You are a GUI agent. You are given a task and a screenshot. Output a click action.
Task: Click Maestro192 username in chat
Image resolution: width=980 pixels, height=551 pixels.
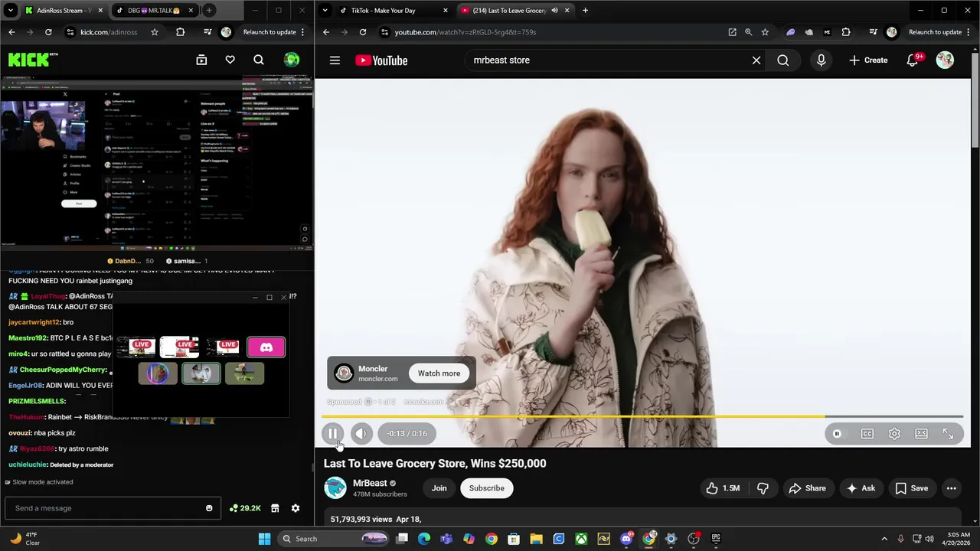(28, 337)
